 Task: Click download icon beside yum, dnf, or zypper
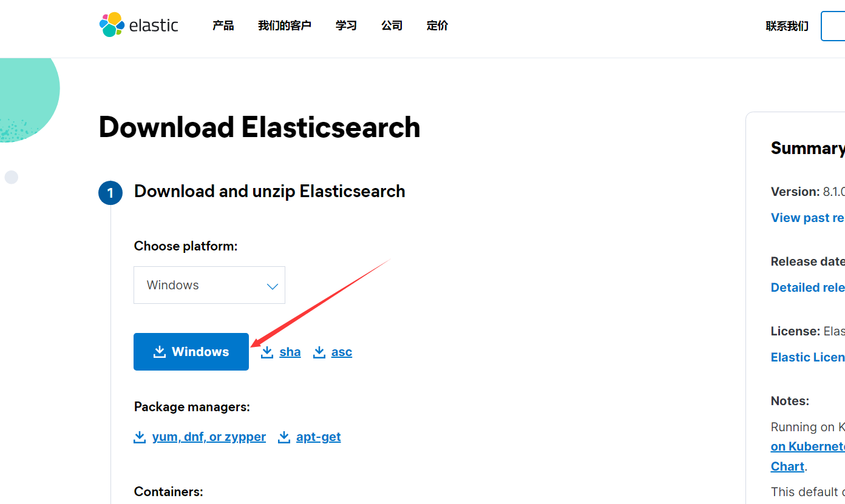tap(140, 437)
